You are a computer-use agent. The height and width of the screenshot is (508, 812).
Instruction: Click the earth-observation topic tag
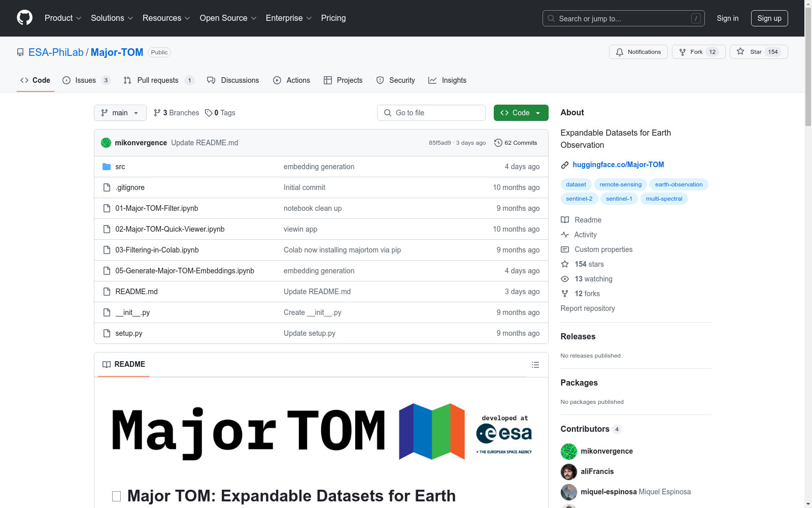(679, 184)
